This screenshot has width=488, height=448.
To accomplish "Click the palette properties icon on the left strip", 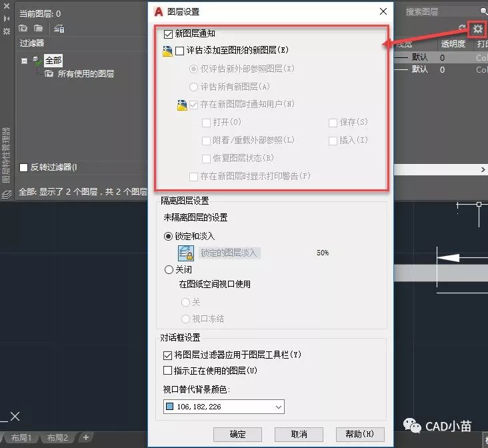I will pos(6,31).
